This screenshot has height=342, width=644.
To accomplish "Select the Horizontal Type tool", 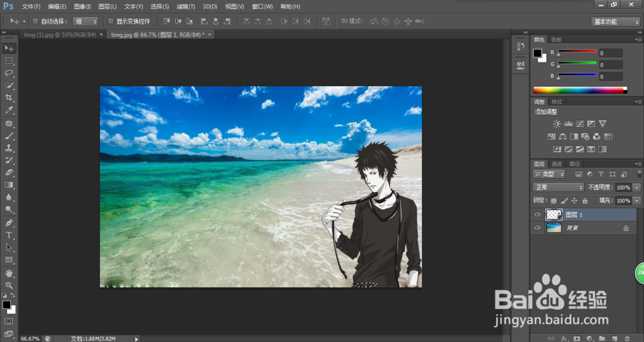I will click(x=8, y=235).
